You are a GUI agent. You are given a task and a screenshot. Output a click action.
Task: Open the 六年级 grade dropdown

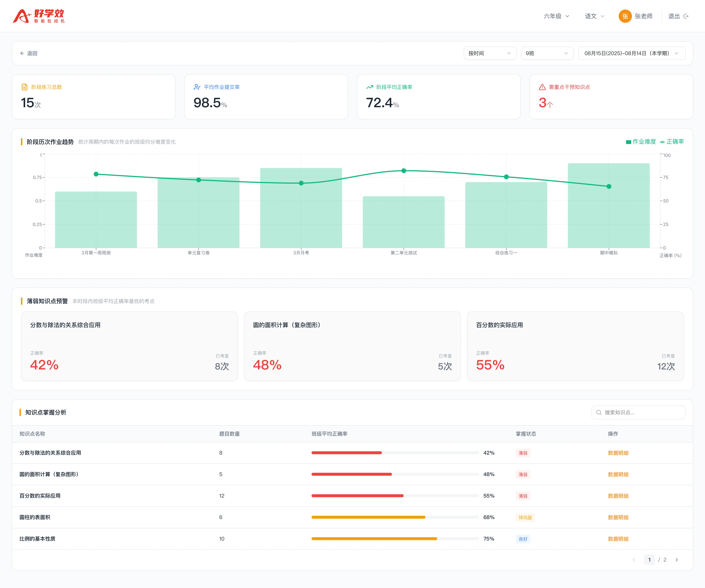point(556,16)
